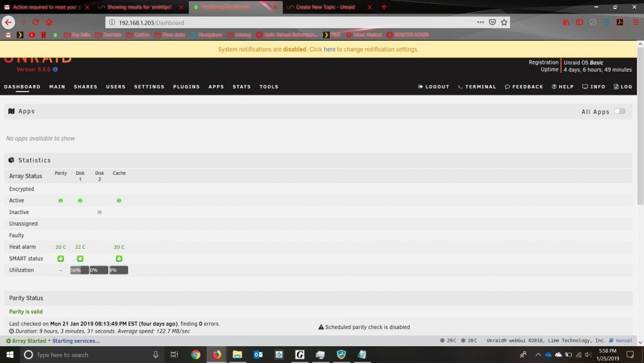Viewport: 644px width, 363px height.
Task: Open the Firefox Library icon
Action: pyautogui.click(x=566, y=22)
